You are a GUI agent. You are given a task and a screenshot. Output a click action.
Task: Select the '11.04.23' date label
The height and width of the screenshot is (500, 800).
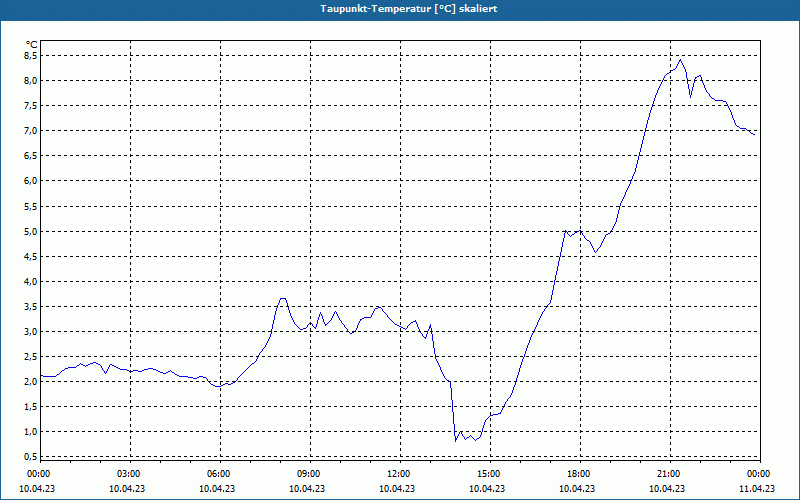[757, 489]
